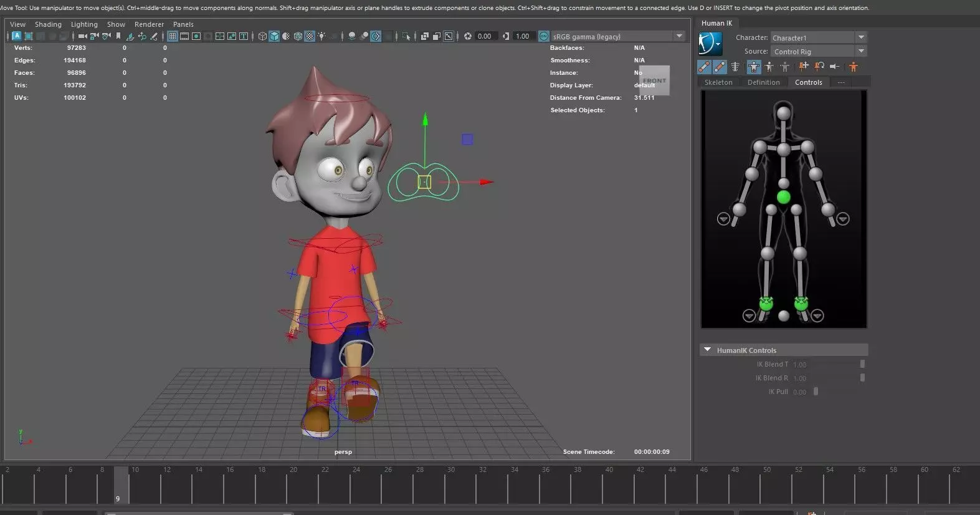Click the orange Stance Pose icon
The height and width of the screenshot is (515, 980).
click(853, 67)
